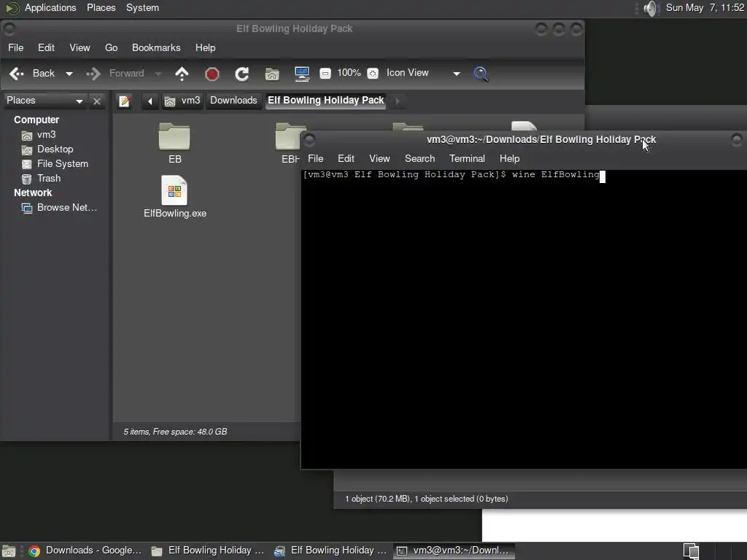
Task: Open the System panel menu
Action: (142, 7)
